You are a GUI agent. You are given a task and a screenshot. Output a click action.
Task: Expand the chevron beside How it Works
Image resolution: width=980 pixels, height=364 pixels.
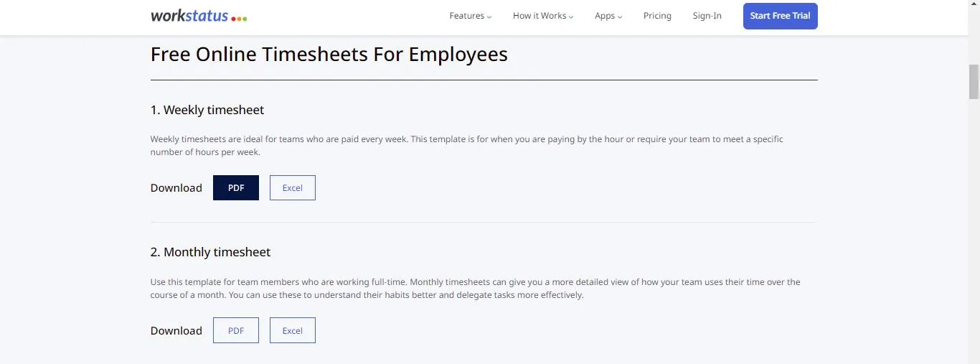tap(571, 17)
